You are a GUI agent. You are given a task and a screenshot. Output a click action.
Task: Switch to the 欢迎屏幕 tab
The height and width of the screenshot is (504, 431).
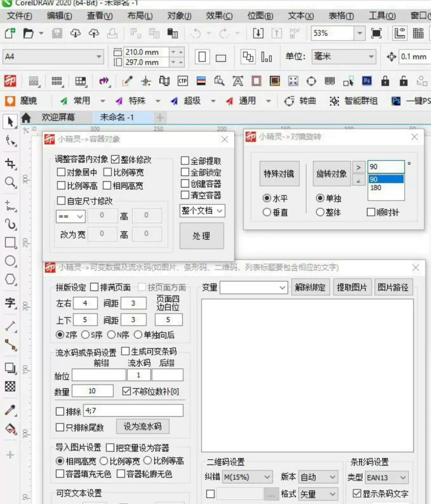[58, 117]
